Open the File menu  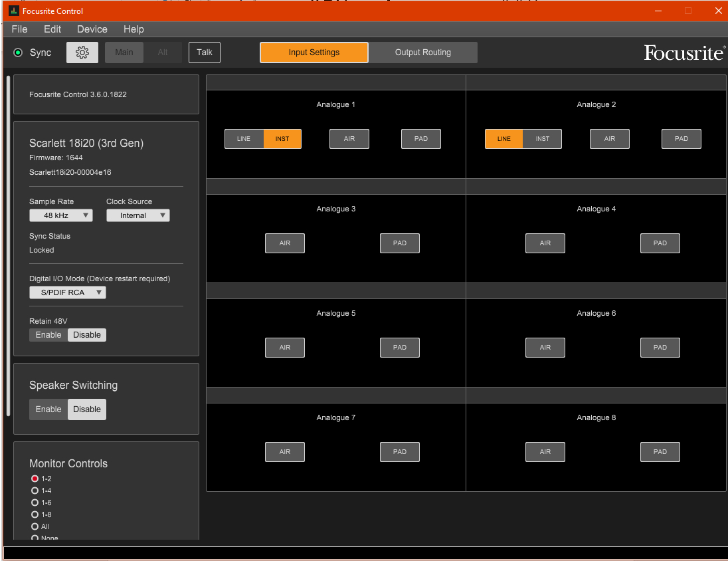(x=19, y=29)
